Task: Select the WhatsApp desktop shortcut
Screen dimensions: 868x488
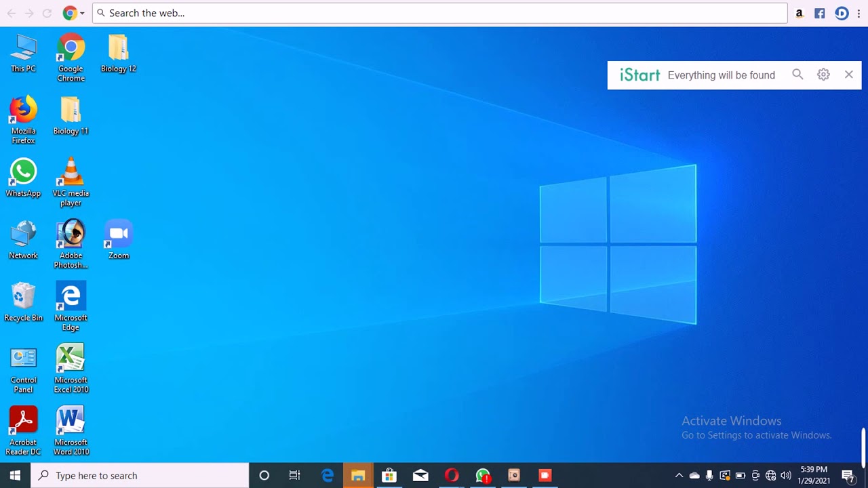Action: click(23, 178)
